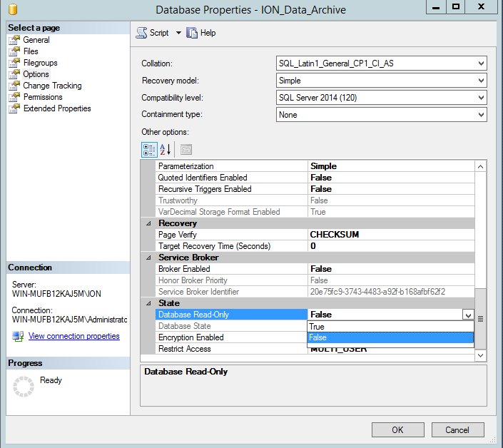503x448 pixels.
Task: Open the Change Tracking page
Action: [x=52, y=86]
